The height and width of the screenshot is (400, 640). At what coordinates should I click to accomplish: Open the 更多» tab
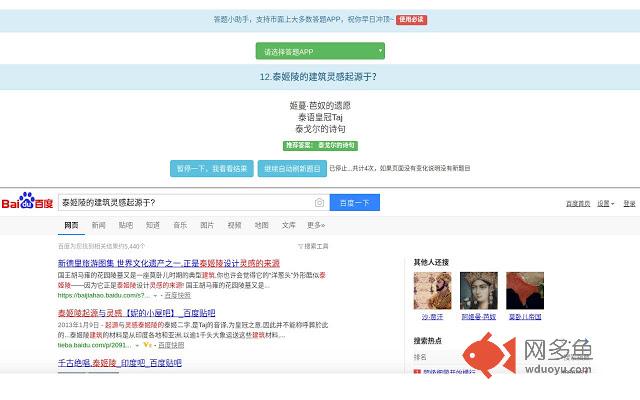[x=316, y=225]
